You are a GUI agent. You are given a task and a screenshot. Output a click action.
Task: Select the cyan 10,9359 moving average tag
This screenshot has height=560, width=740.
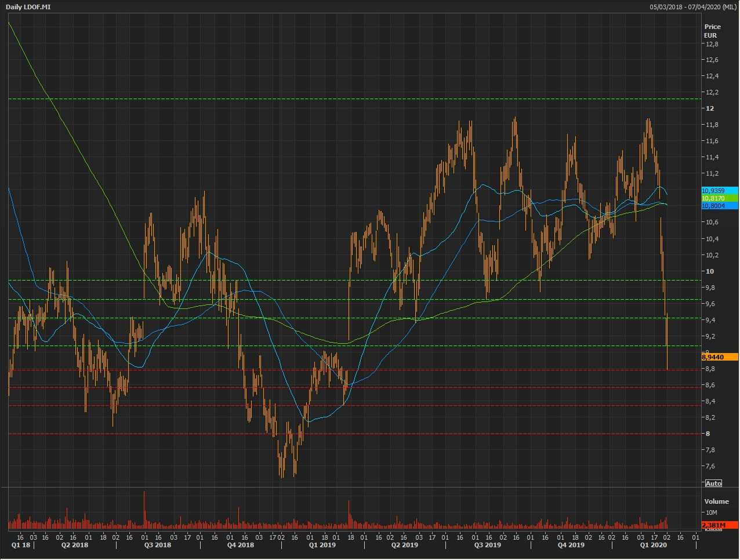point(719,191)
